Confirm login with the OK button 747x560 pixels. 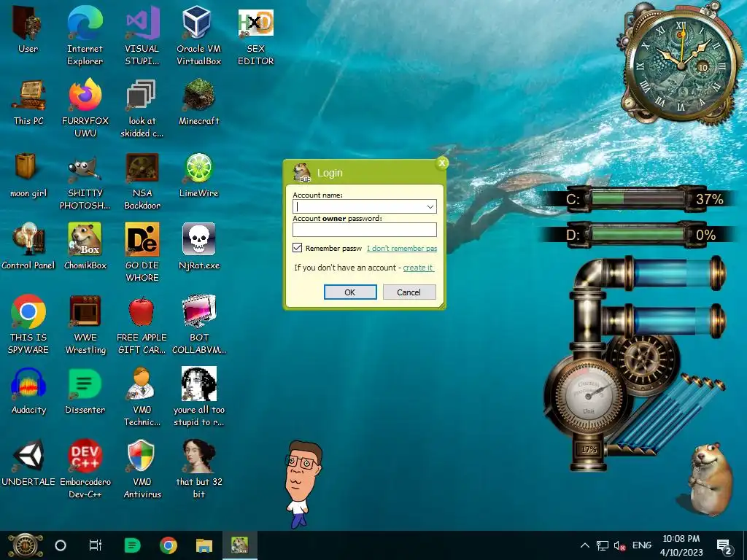pyautogui.click(x=350, y=292)
